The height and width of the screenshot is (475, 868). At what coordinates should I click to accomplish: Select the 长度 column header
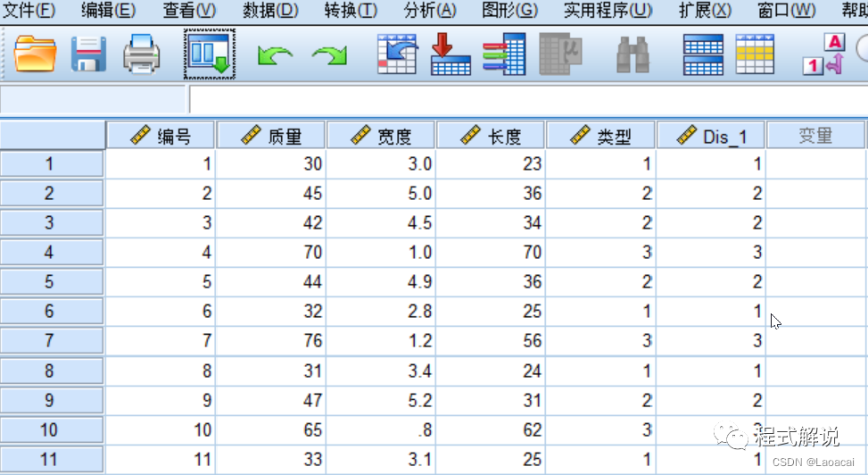491,136
